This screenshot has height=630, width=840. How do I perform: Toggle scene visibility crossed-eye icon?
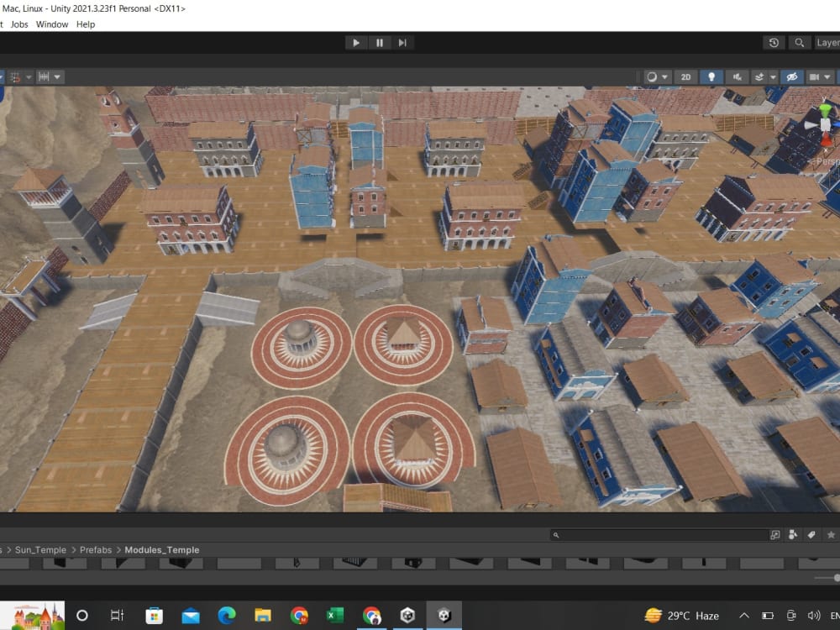[x=790, y=76]
